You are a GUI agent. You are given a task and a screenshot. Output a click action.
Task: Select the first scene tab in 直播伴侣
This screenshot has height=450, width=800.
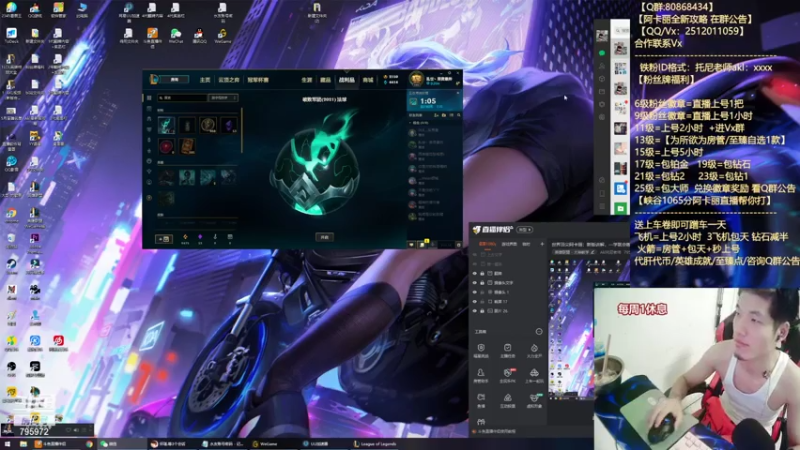[487, 244]
